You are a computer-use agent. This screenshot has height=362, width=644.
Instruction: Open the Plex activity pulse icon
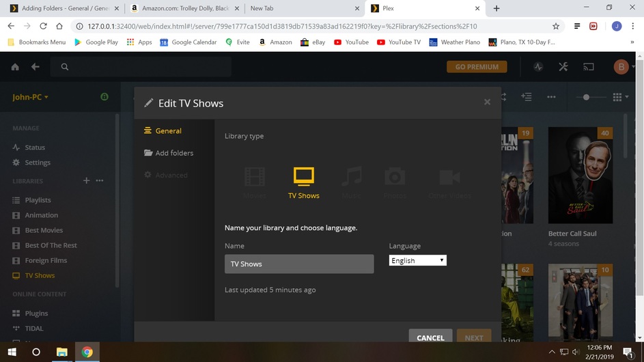pyautogui.click(x=538, y=67)
